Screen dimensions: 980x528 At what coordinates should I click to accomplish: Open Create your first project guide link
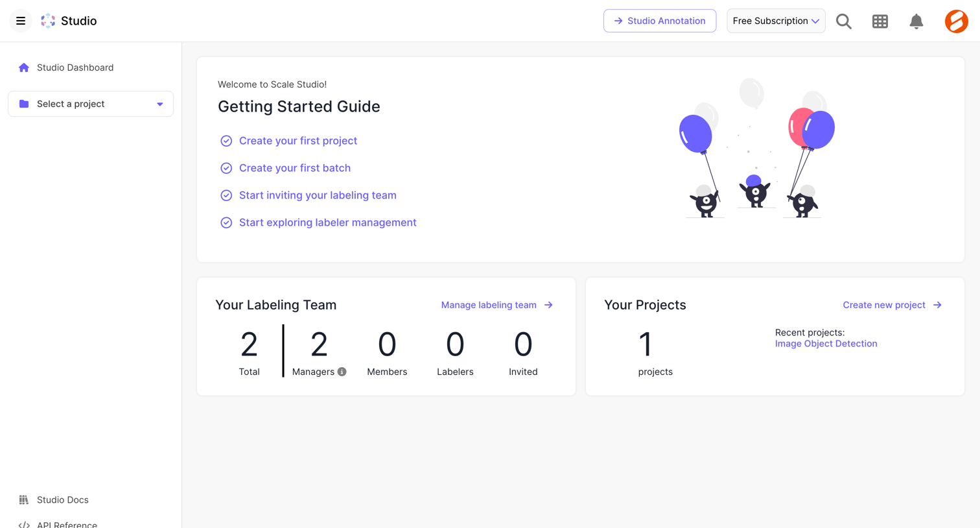(x=298, y=141)
